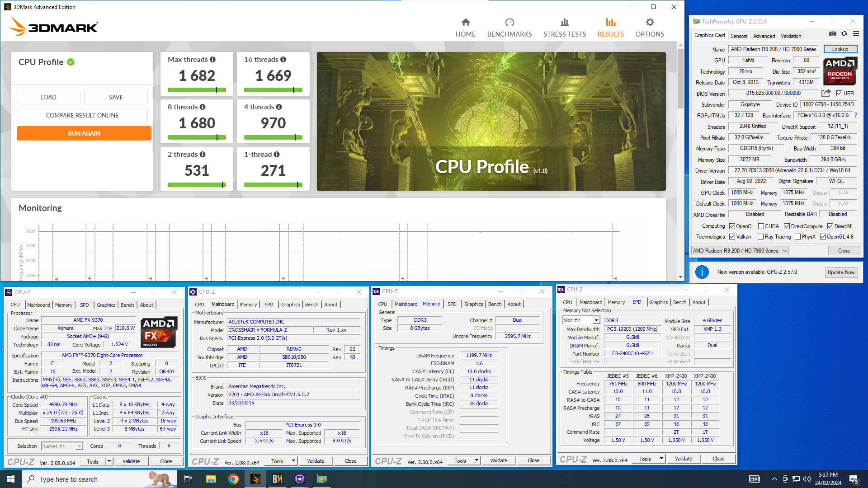Image resolution: width=868 pixels, height=488 pixels.
Task: Toggle the DirectCompute checkbox
Action: (x=787, y=226)
